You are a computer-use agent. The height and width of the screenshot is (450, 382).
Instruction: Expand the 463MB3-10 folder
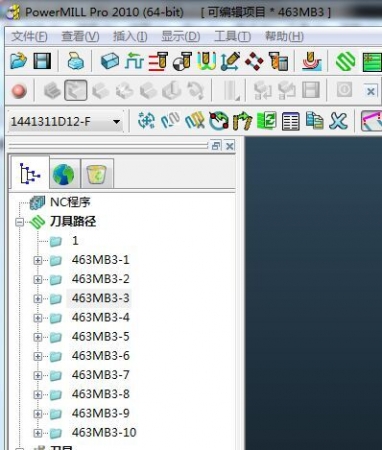click(x=38, y=433)
